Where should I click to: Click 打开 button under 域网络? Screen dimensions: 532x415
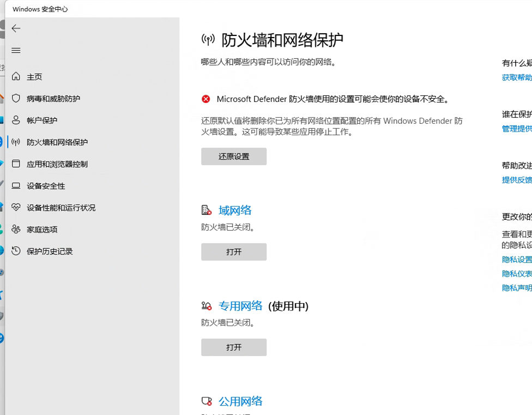point(234,252)
